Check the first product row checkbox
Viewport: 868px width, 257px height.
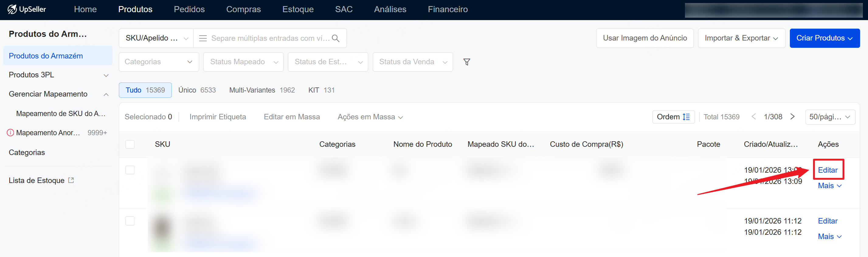click(130, 170)
